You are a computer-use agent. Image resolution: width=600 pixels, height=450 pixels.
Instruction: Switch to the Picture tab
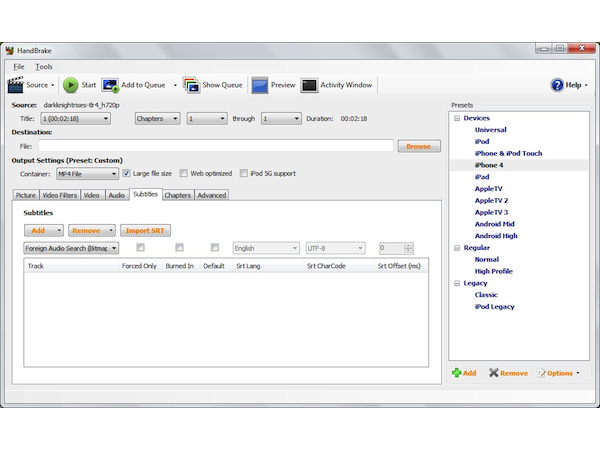tap(26, 195)
